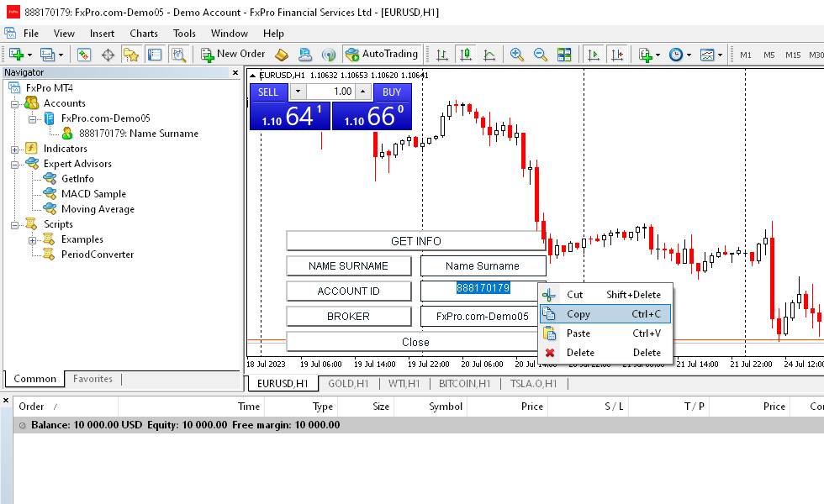Toggle the AutoTrading button
This screenshot has height=504, width=824.
tap(382, 54)
